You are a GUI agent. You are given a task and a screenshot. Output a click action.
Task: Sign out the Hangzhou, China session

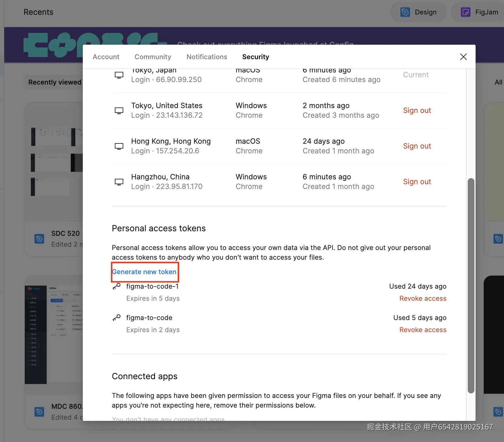(x=417, y=182)
